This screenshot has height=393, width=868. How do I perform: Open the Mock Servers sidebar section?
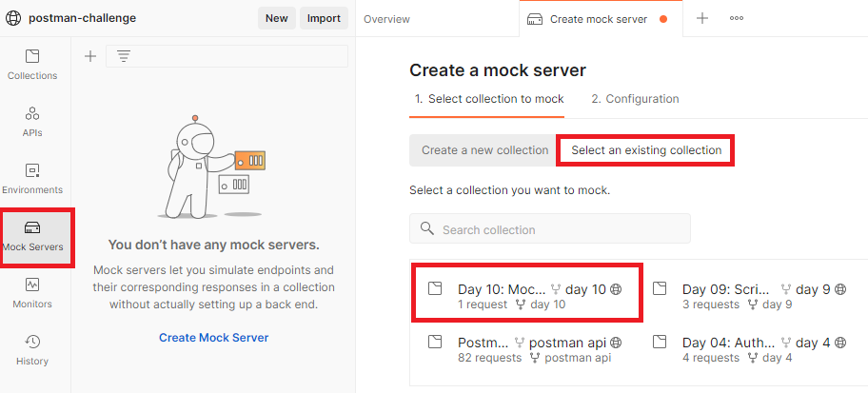click(32, 236)
